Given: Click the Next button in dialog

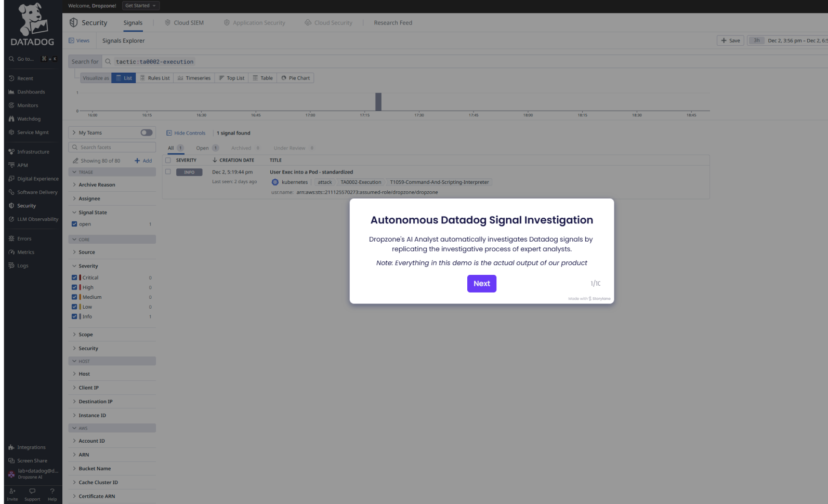Looking at the screenshot, I should [x=482, y=284].
